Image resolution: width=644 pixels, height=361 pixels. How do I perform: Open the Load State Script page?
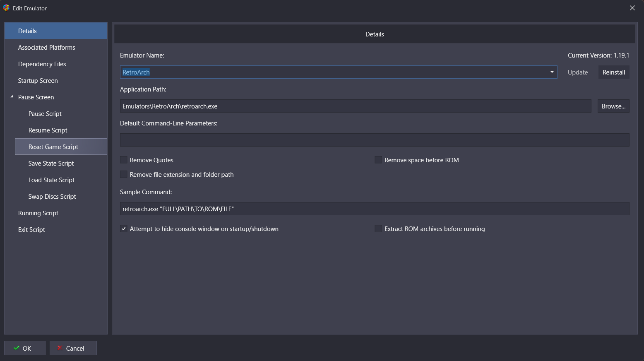click(61, 180)
